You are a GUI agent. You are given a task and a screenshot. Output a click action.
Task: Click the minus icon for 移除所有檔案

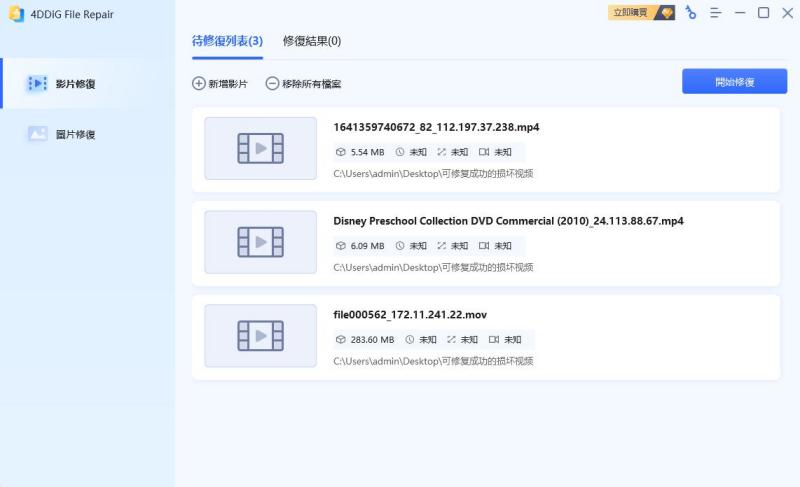pos(272,83)
